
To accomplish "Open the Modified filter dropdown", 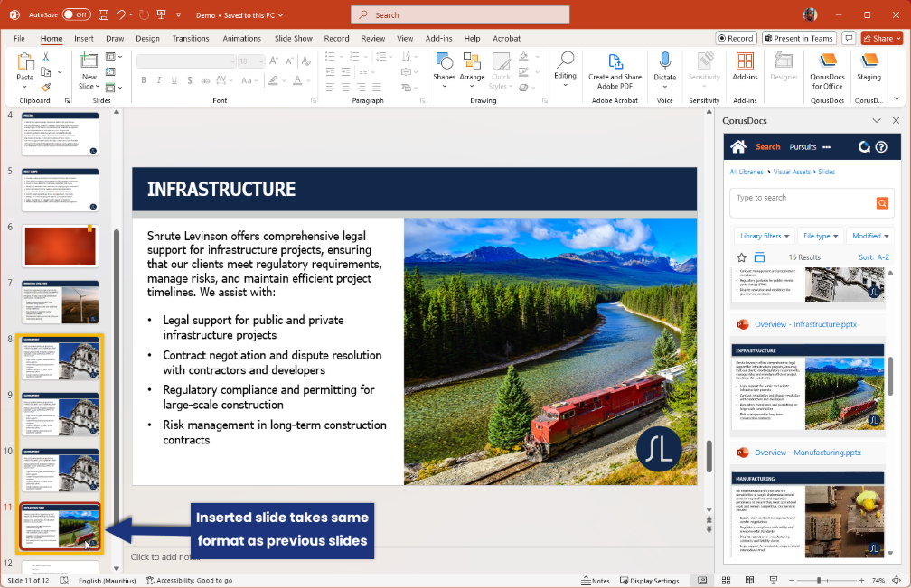I will point(869,236).
